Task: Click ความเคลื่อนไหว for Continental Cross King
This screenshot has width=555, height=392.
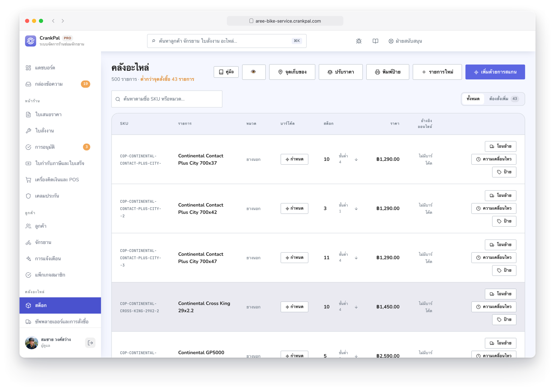Action: [494, 307]
